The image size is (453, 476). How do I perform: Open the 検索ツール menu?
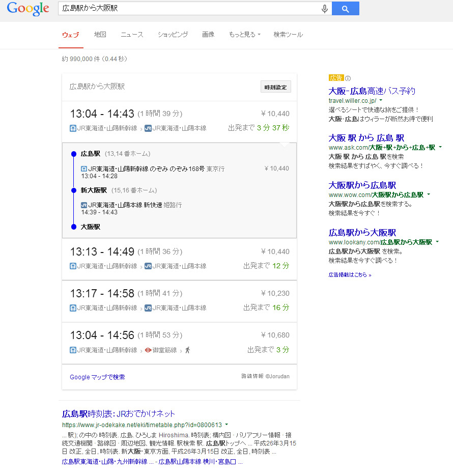(x=288, y=35)
